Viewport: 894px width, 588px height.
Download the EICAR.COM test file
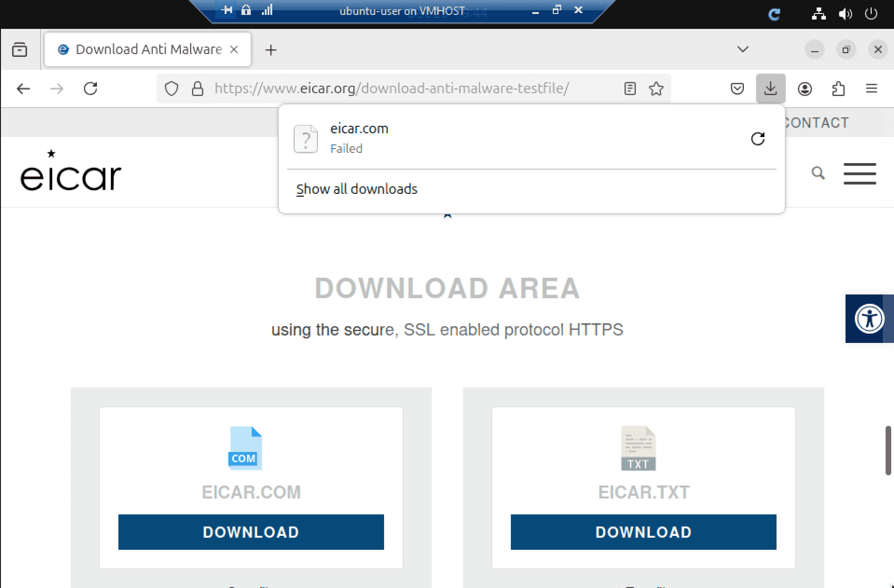[x=251, y=532]
